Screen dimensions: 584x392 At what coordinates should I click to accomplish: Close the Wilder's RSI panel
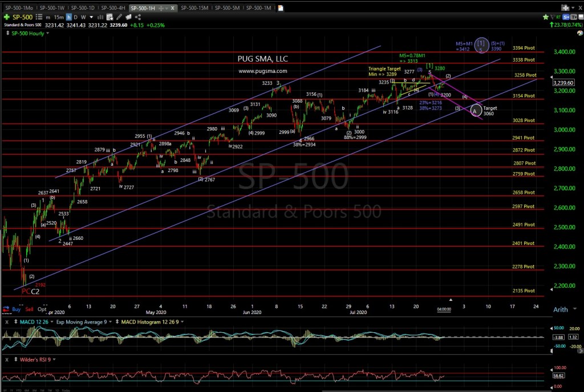coord(7,360)
